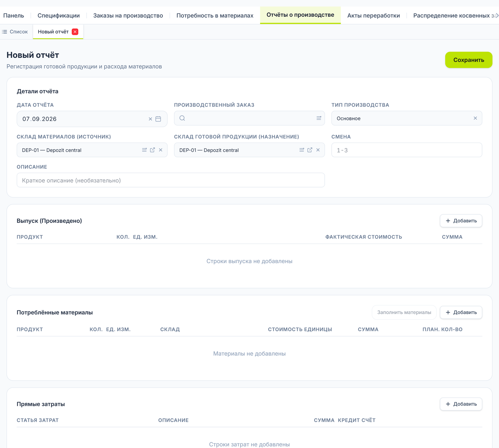
Task: Click the Кредит счёт column header
Action: coord(357,420)
